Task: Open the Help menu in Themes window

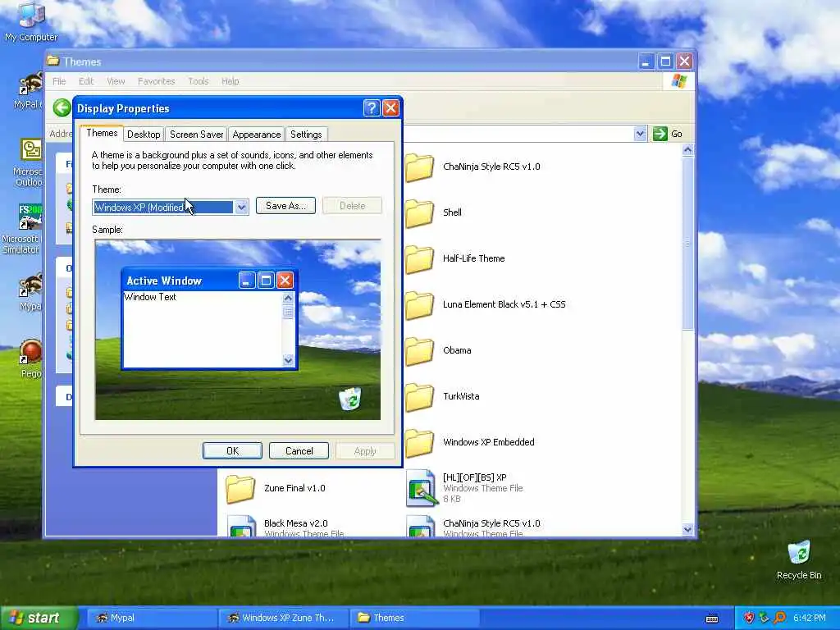Action: (x=230, y=81)
